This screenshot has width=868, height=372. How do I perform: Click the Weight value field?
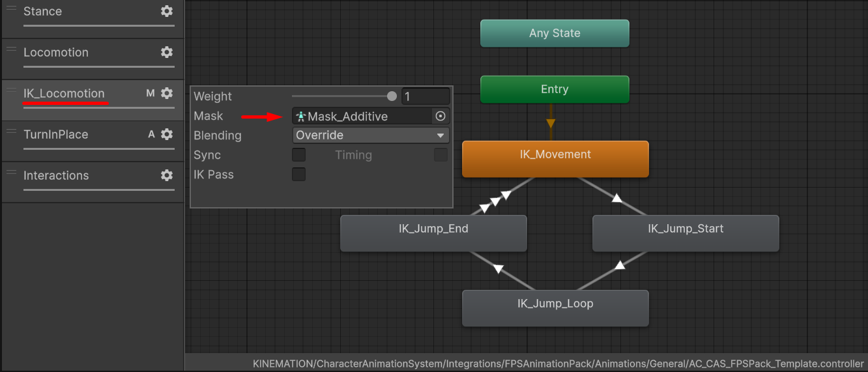click(426, 96)
